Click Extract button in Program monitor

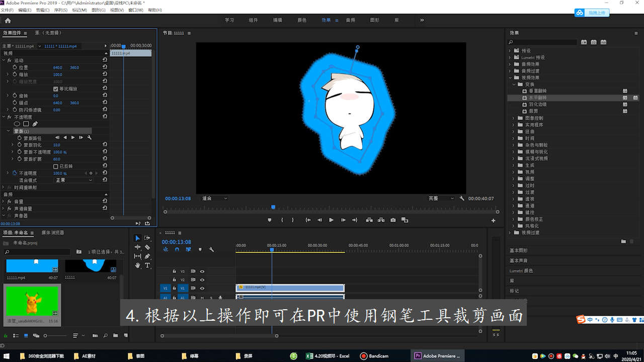point(381,220)
